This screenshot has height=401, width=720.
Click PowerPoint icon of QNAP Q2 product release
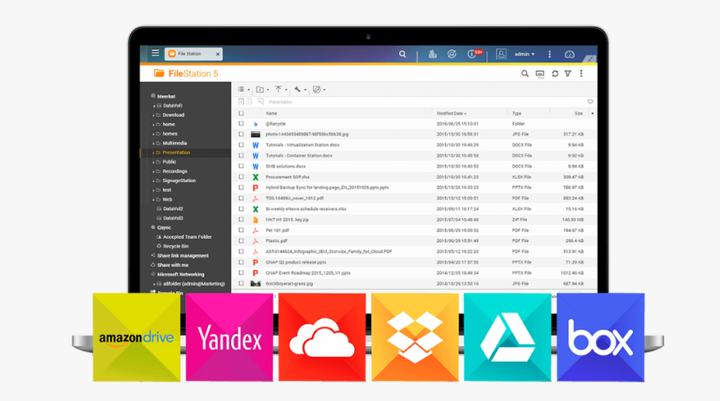255,262
